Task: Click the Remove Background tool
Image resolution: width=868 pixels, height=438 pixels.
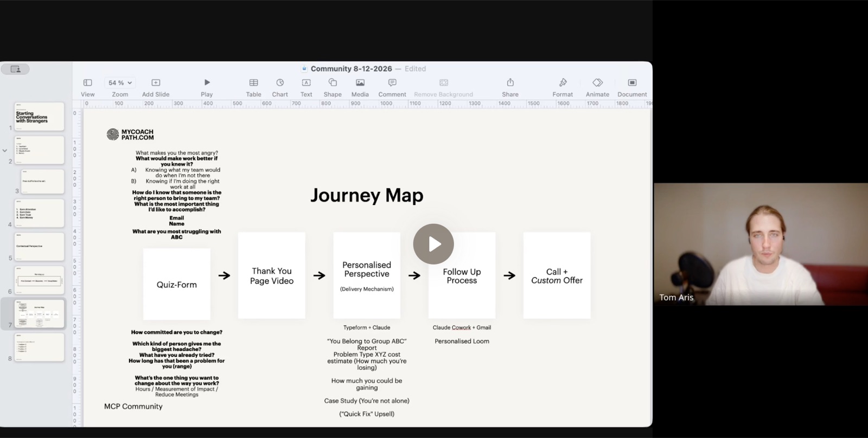Action: tap(443, 87)
